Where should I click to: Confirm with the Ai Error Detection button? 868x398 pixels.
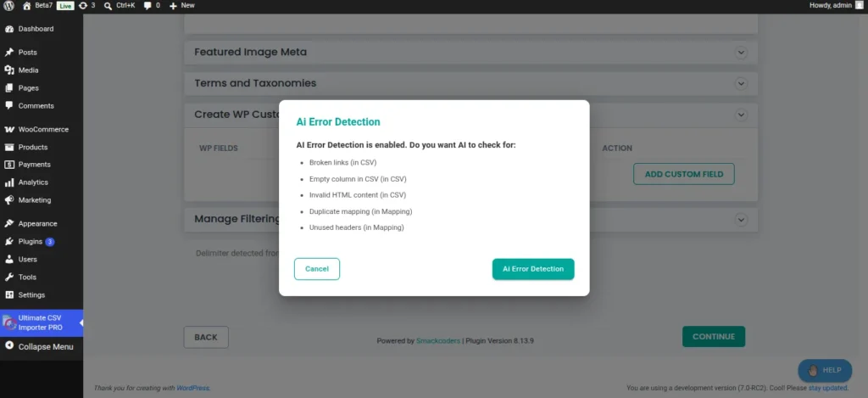[533, 269]
